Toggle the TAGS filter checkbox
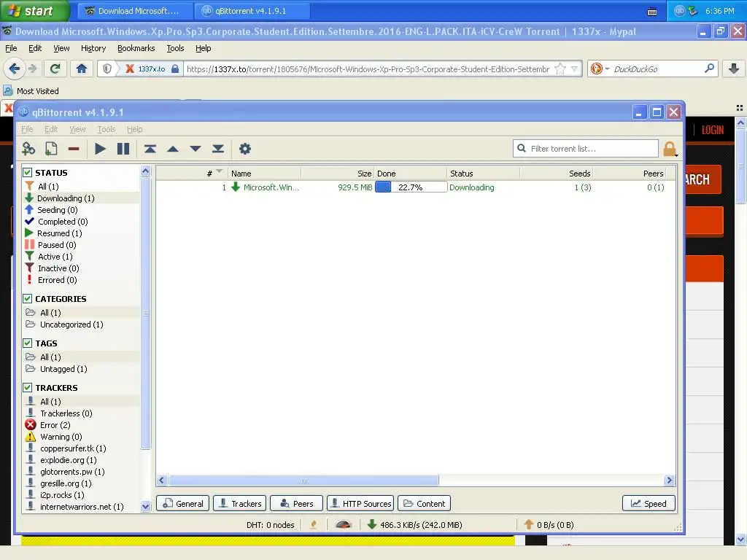Image resolution: width=747 pixels, height=560 pixels. click(x=28, y=343)
